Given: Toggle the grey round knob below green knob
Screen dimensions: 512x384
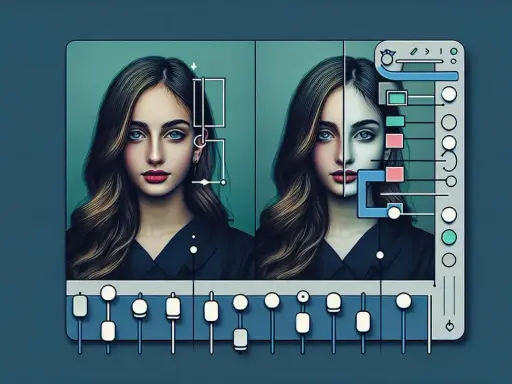Looking at the screenshot, I should (449, 259).
